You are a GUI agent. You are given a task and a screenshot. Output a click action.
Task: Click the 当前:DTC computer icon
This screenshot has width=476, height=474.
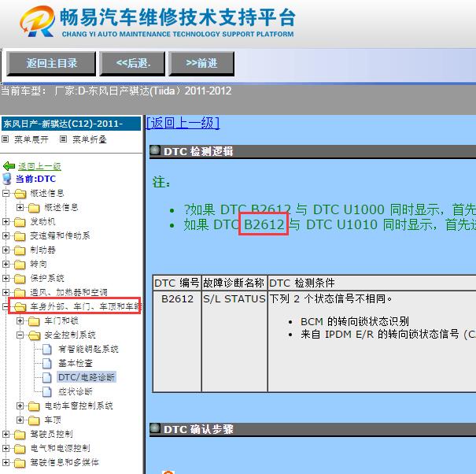point(7,179)
